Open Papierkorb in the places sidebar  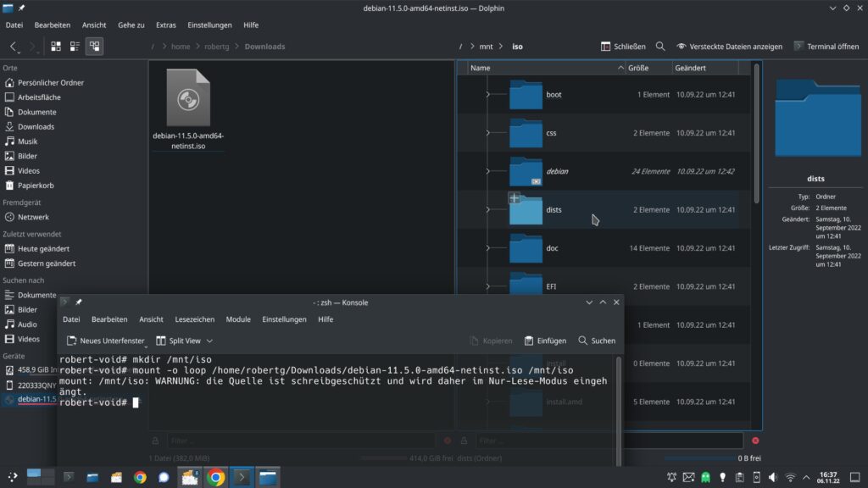tap(30, 186)
